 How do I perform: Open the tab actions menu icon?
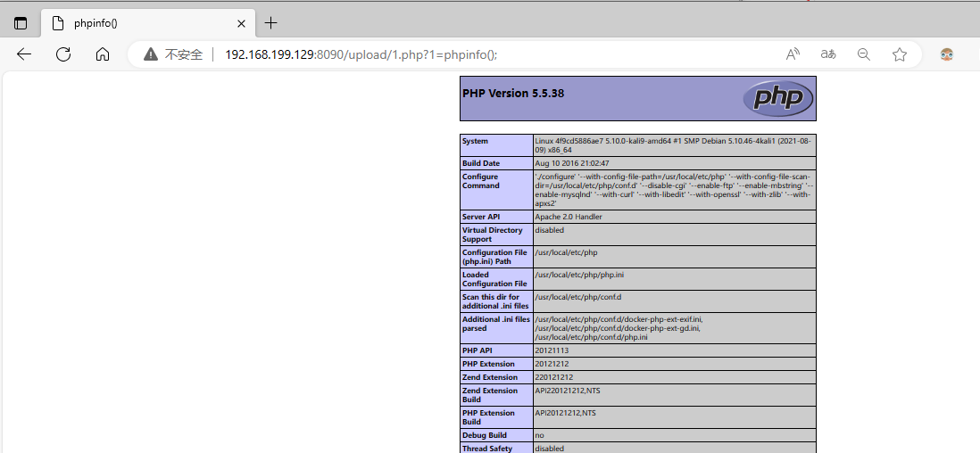click(21, 24)
